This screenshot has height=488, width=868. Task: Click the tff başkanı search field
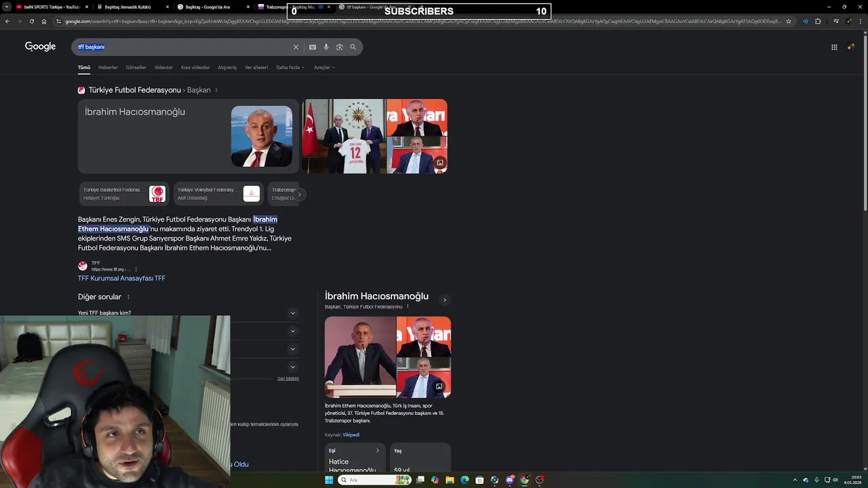(x=183, y=47)
